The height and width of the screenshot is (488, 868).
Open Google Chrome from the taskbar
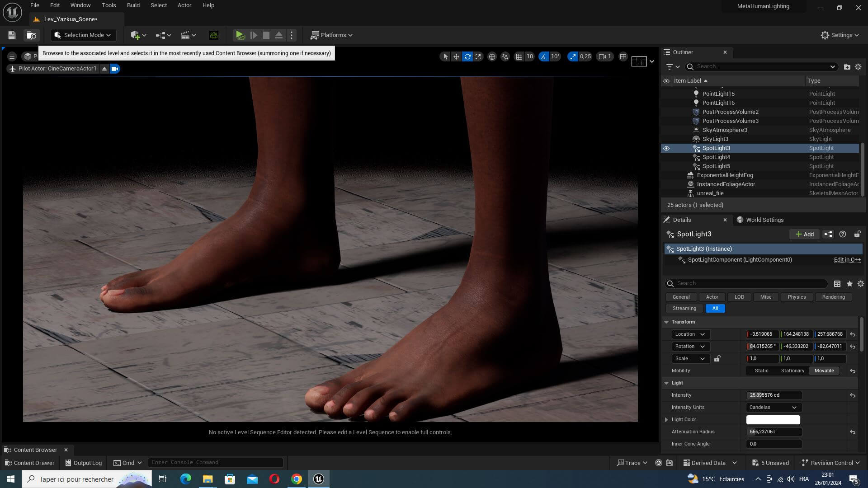297,479
